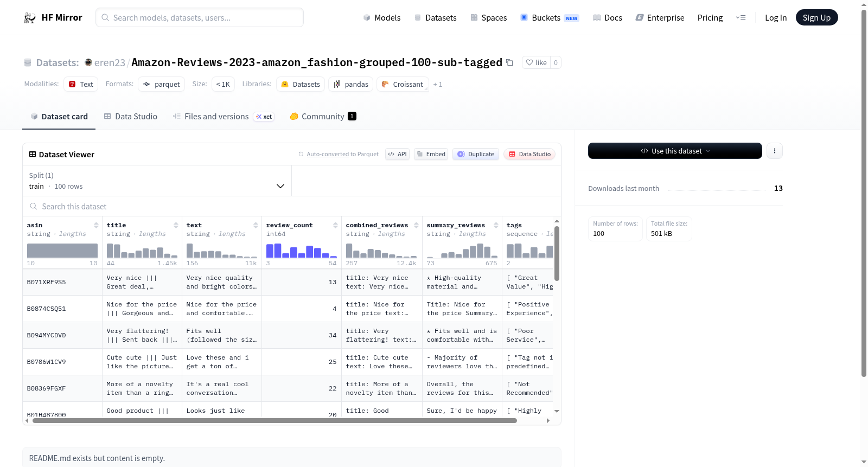Select the B0874CSQ51 asin cell
This screenshot has width=868, height=467.
click(62, 309)
